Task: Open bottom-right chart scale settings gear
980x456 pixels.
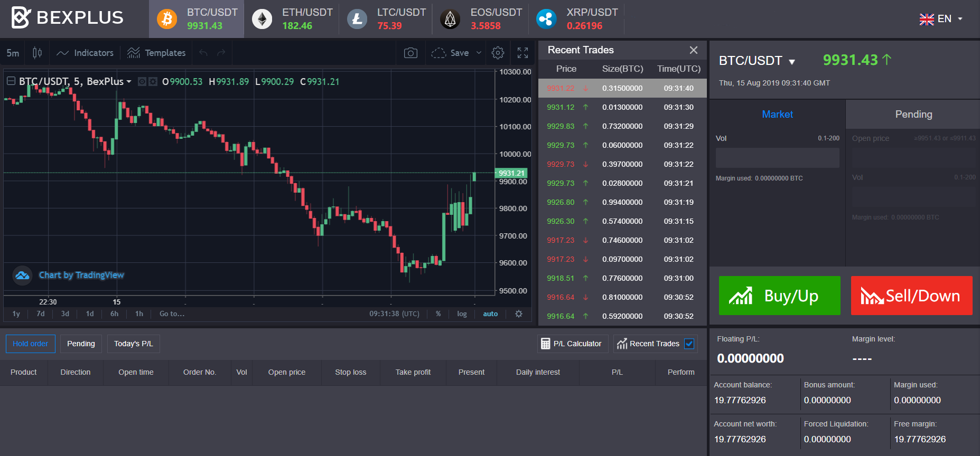Action: [x=519, y=313]
